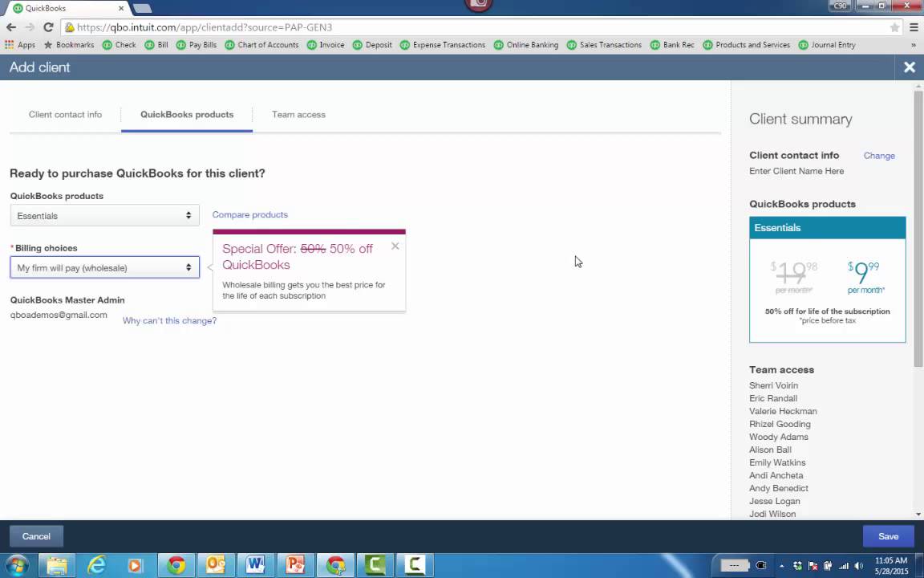Switch to Team access tab

[298, 115]
